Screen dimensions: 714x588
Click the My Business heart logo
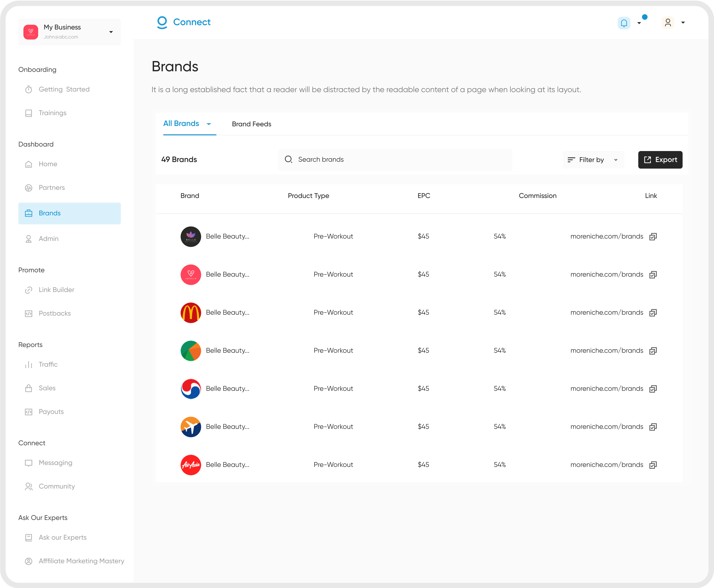pyautogui.click(x=31, y=32)
